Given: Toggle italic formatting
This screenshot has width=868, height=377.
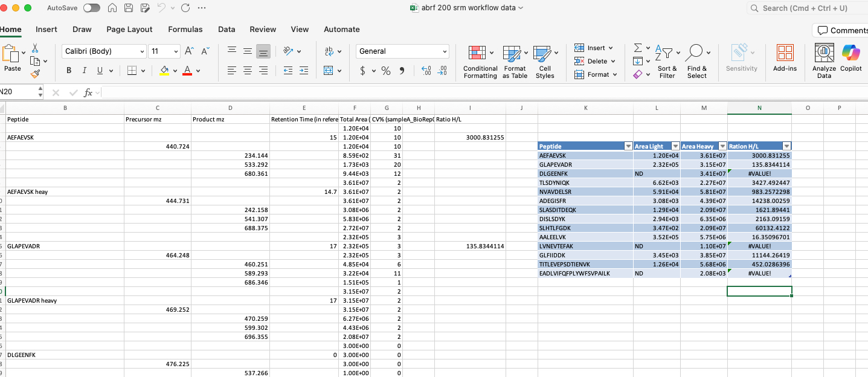Looking at the screenshot, I should pyautogui.click(x=84, y=71).
